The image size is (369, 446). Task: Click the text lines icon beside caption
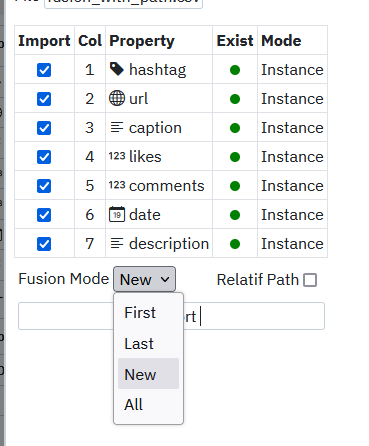click(117, 127)
